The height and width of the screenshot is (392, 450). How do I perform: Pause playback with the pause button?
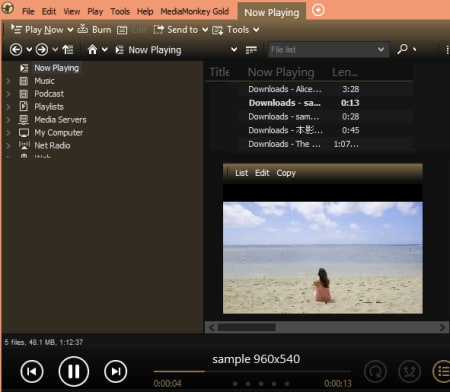pos(74,371)
